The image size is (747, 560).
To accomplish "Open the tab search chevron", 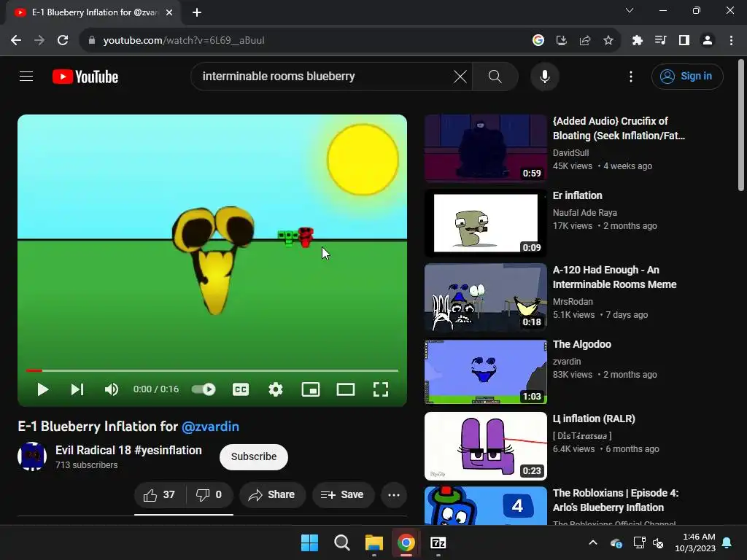I will (630, 10).
